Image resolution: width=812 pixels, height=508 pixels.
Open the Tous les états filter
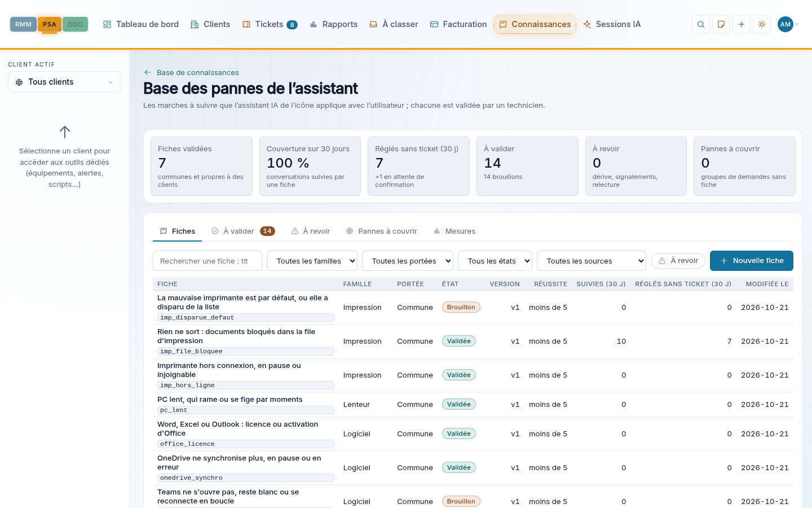click(495, 261)
